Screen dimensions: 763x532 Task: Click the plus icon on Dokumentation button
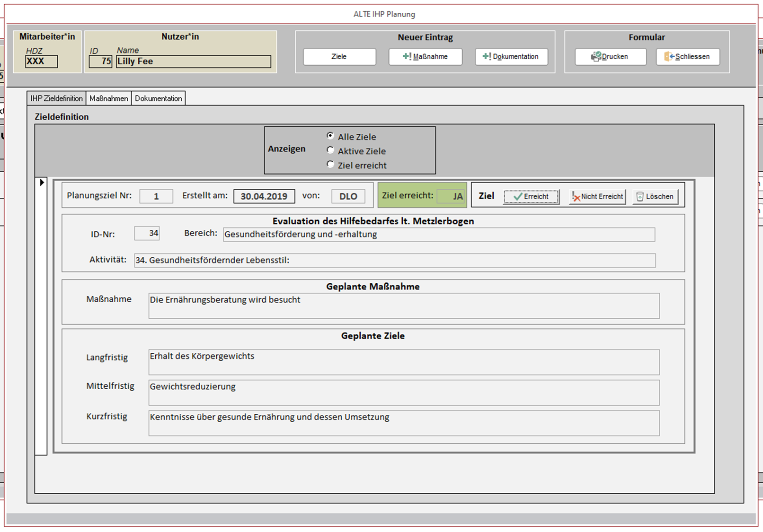[x=487, y=56]
